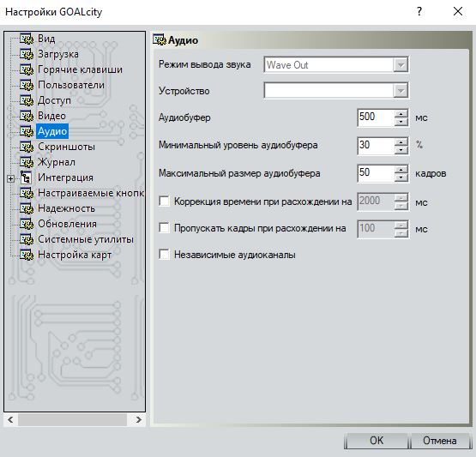
Task: Click the tree panel's right scroll arrow
Action: (139, 419)
